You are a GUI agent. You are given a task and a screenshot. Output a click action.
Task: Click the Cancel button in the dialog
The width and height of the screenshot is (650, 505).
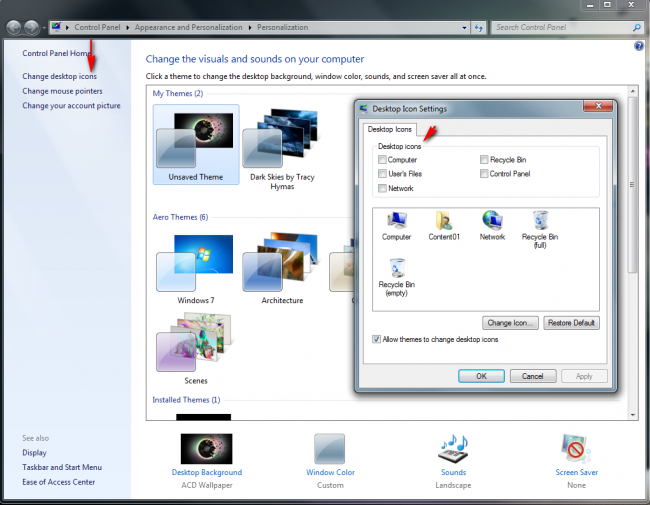pos(533,376)
